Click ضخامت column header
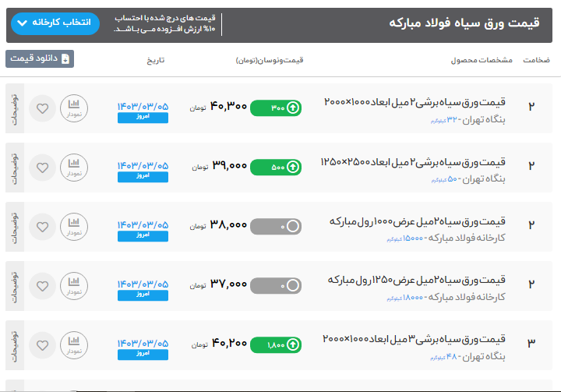Screen dimensions: 561x392 535,60
